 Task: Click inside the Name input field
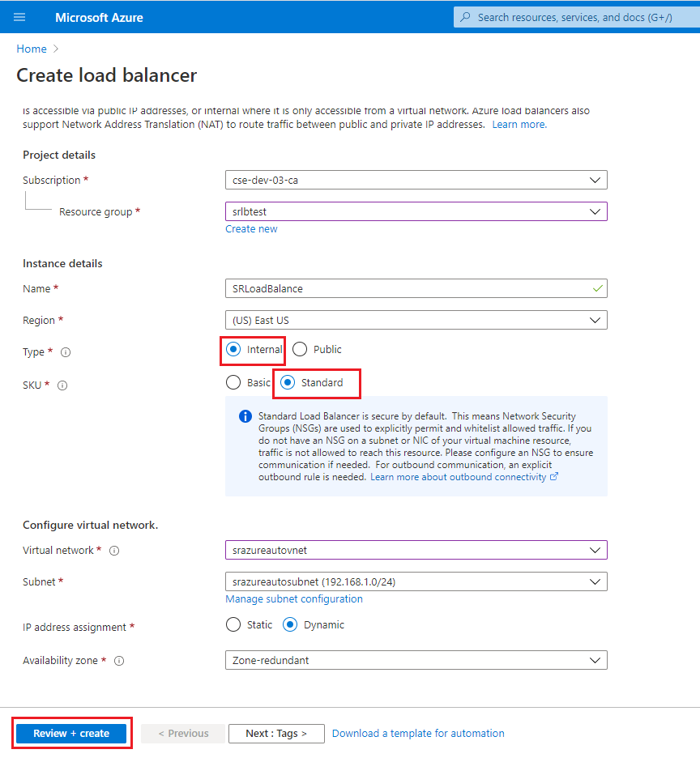(365, 288)
